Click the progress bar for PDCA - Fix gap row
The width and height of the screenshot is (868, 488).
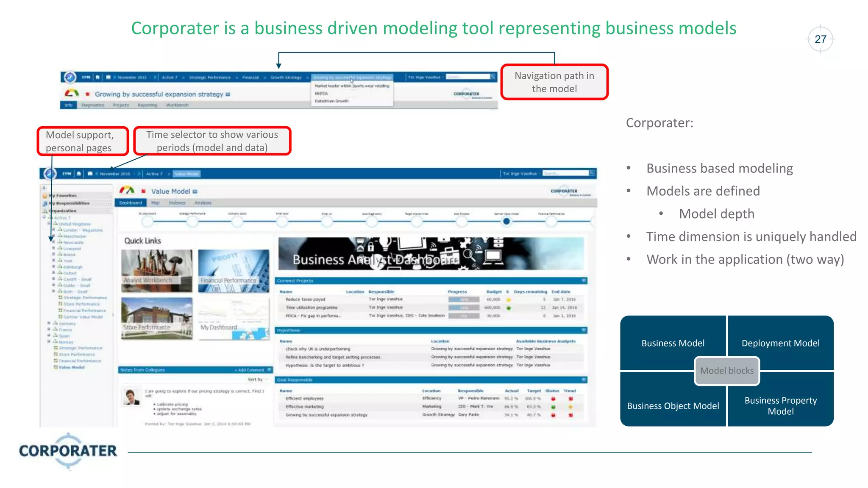point(464,316)
